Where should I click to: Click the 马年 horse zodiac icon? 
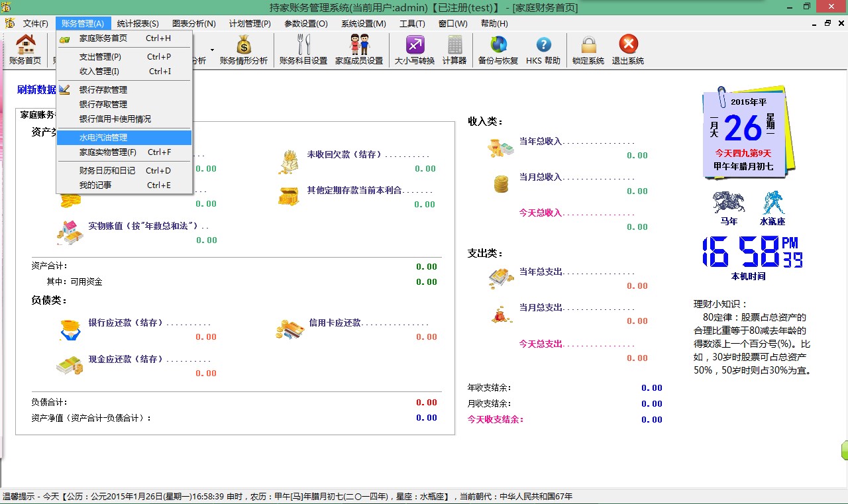click(729, 202)
